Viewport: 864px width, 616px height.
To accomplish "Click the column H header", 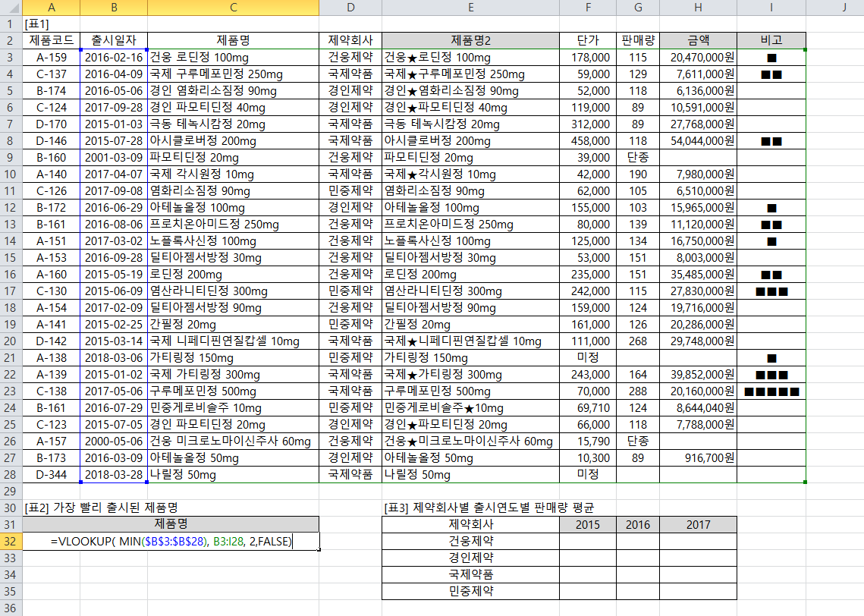I will [x=697, y=8].
